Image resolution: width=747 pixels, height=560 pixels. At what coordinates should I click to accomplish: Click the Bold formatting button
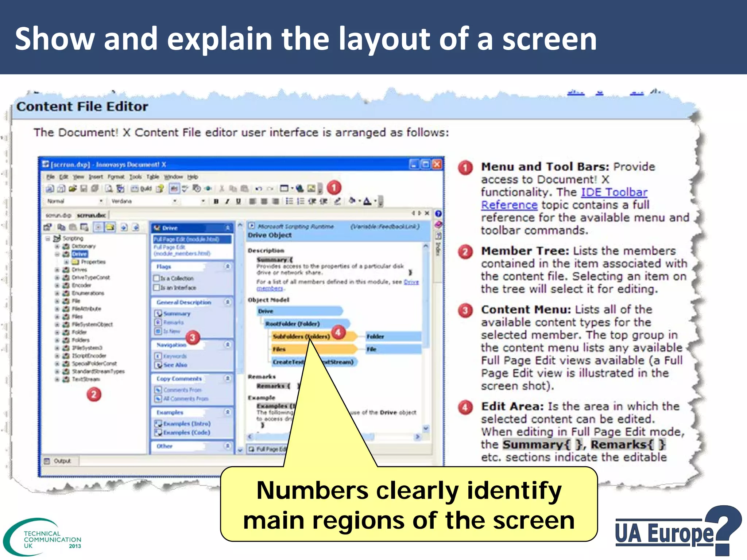pyautogui.click(x=216, y=201)
